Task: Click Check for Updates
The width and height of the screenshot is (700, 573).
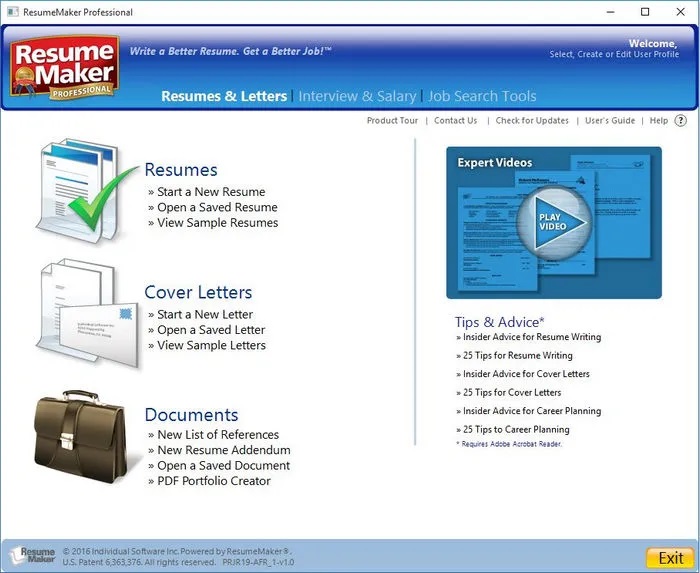Action: tap(532, 120)
